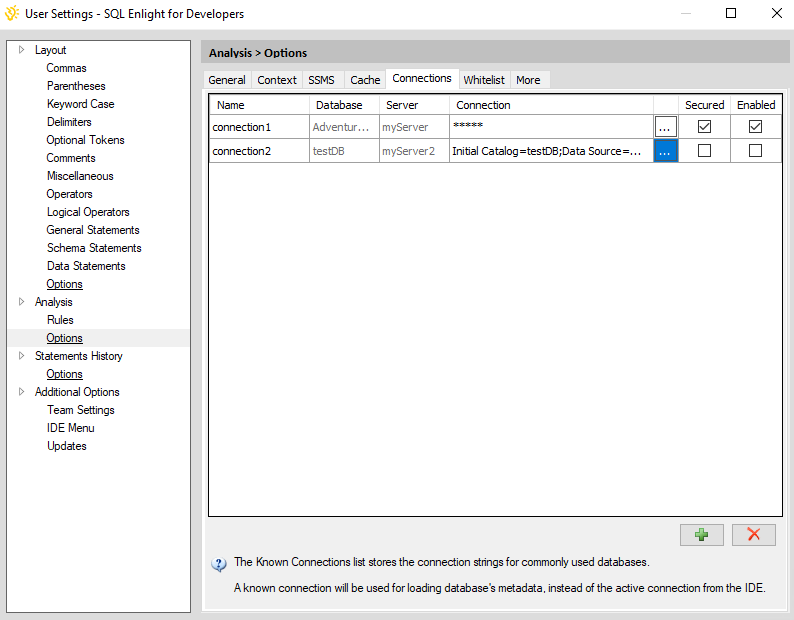This screenshot has width=794, height=620.
Task: Select Optional Tokens settings
Action: [x=85, y=140]
